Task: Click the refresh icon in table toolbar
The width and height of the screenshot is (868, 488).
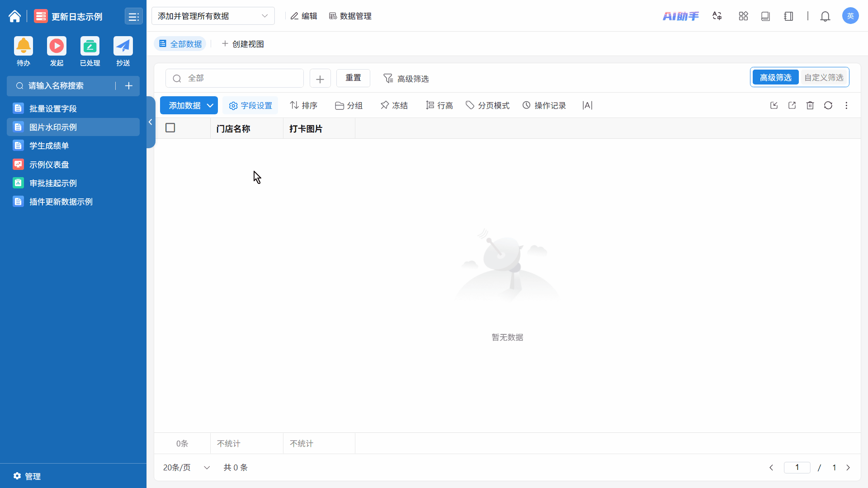Action: (x=828, y=105)
